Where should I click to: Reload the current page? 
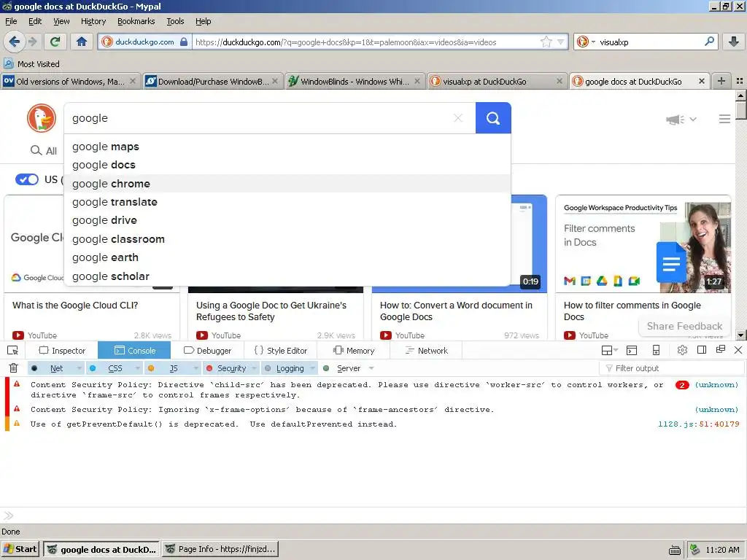point(55,42)
